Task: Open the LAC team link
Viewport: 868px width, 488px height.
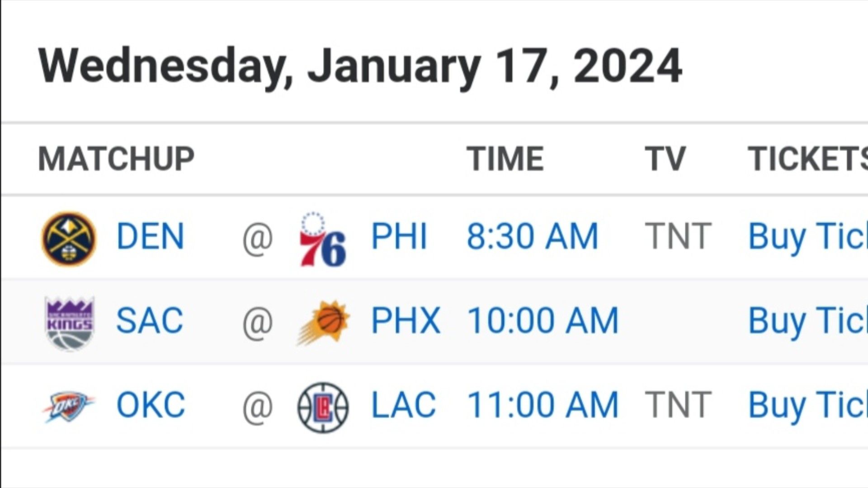Action: [403, 405]
